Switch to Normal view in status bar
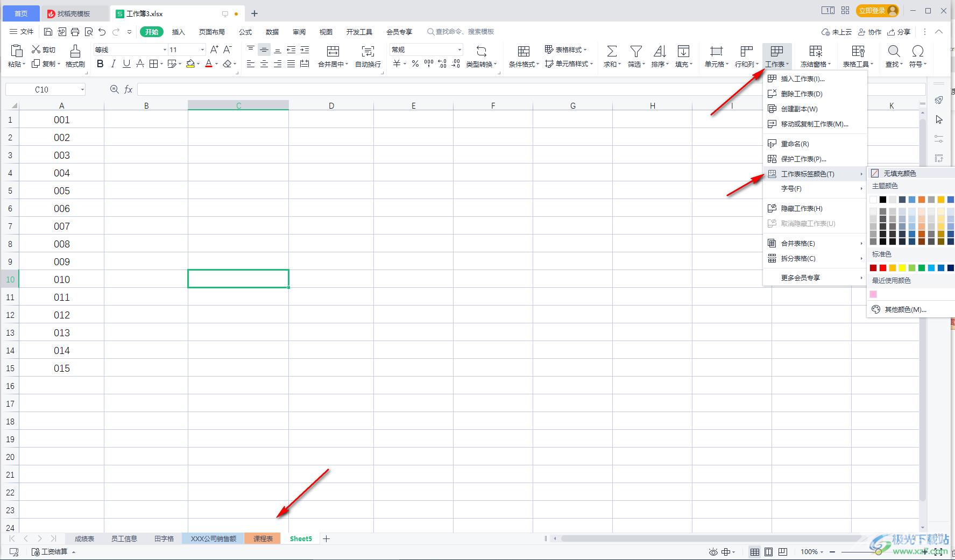955x560 pixels. 755,552
